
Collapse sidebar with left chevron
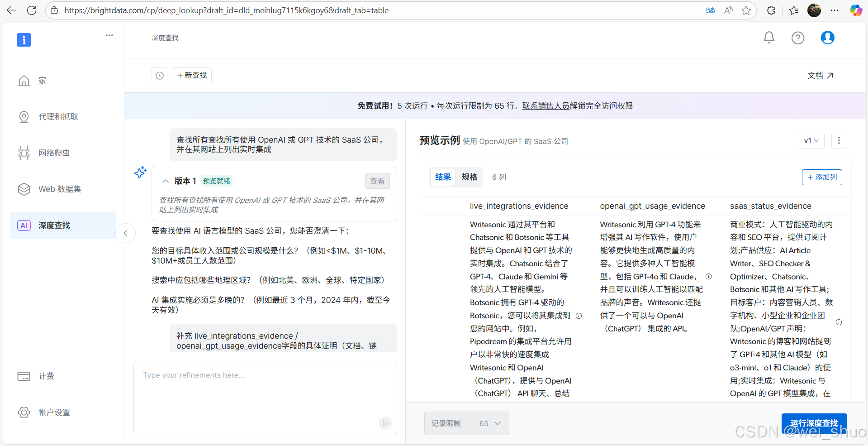point(126,233)
